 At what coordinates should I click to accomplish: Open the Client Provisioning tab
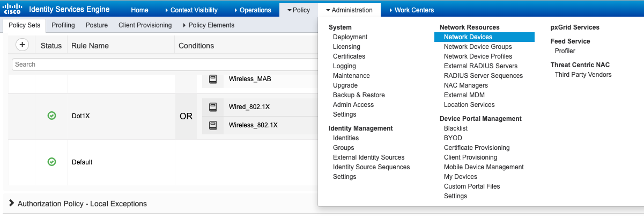pos(145,25)
